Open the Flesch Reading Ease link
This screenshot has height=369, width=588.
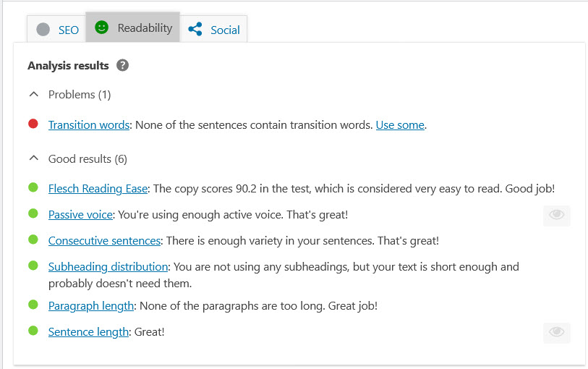tap(98, 188)
